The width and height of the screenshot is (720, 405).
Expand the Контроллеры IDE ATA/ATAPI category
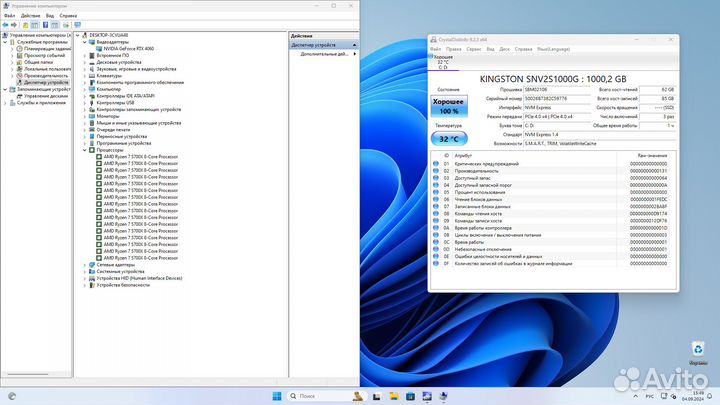tap(85, 96)
